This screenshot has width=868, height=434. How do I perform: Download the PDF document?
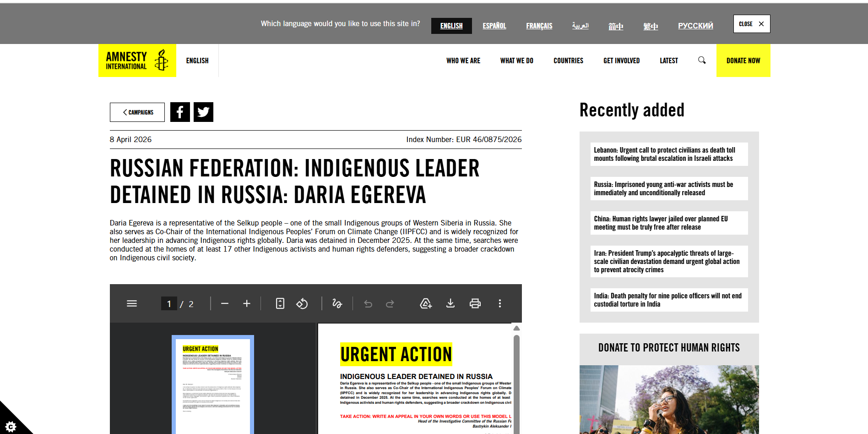[450, 303]
